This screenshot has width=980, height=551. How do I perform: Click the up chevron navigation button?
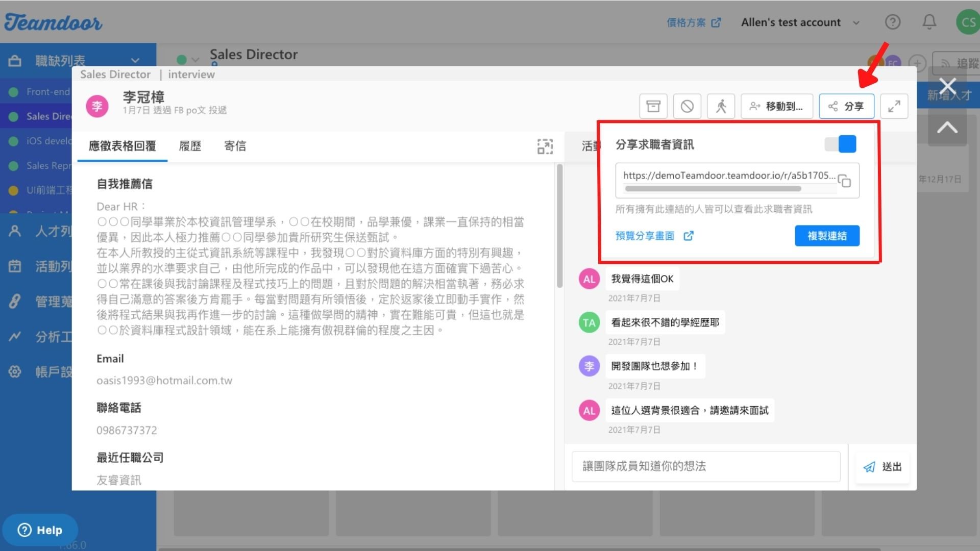tap(947, 128)
